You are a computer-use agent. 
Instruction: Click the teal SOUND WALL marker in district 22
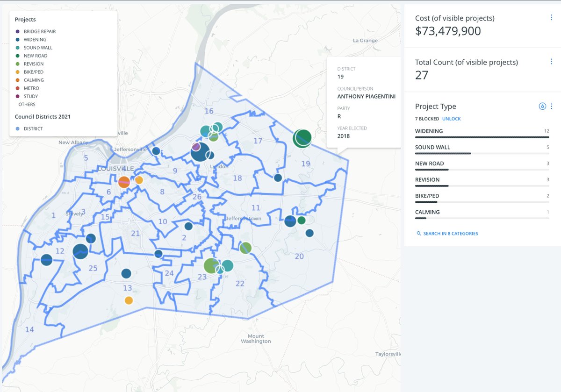point(228,265)
